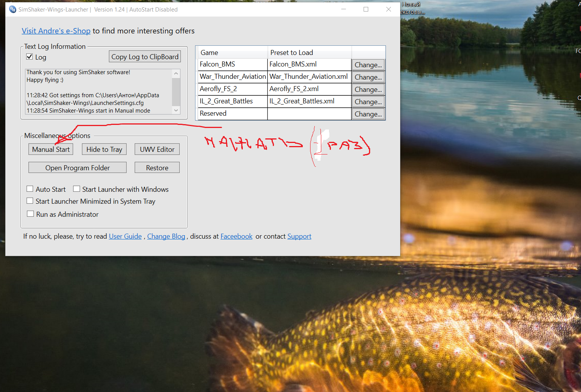
Task: Click log scrollbar down arrow
Action: pos(176,110)
